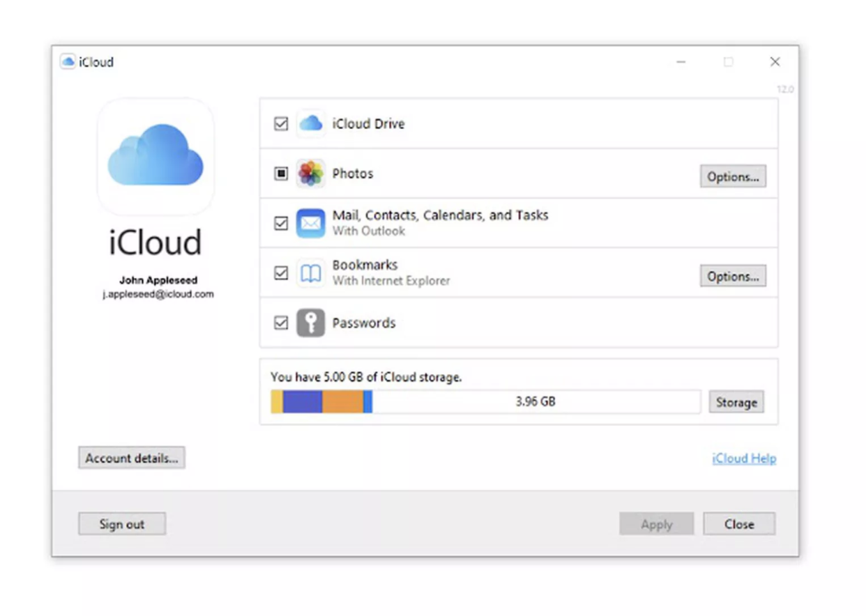Viewport: 866px width, 616px height.
Task: Click the yellow storage bar segment
Action: point(277,402)
